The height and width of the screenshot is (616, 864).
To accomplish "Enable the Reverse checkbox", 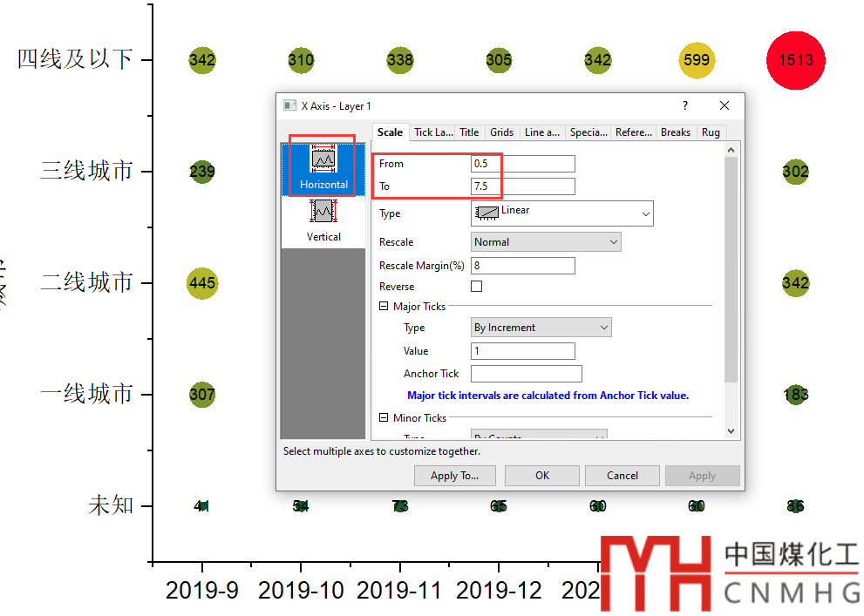I will (476, 287).
